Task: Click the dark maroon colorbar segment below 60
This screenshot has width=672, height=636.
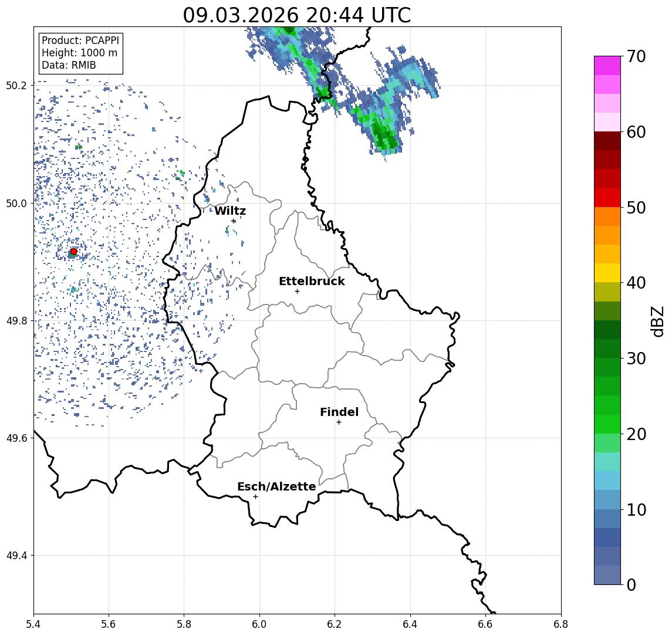Action: pyautogui.click(x=607, y=141)
